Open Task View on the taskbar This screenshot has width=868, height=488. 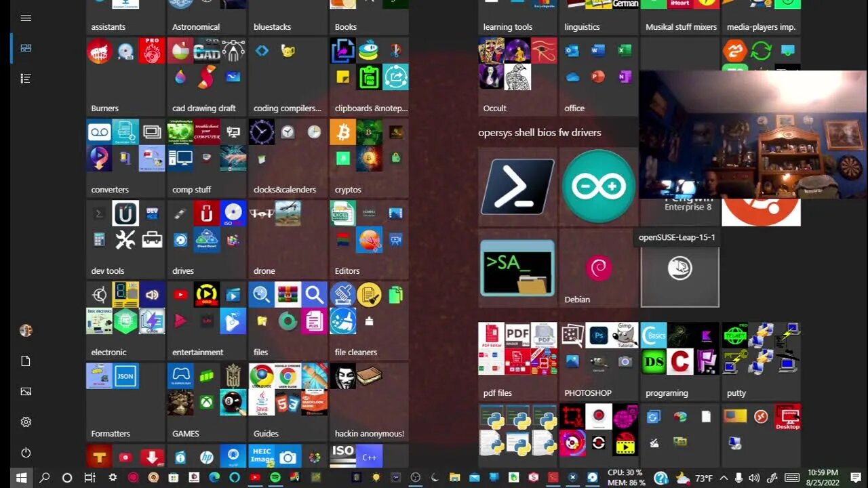tap(90, 478)
